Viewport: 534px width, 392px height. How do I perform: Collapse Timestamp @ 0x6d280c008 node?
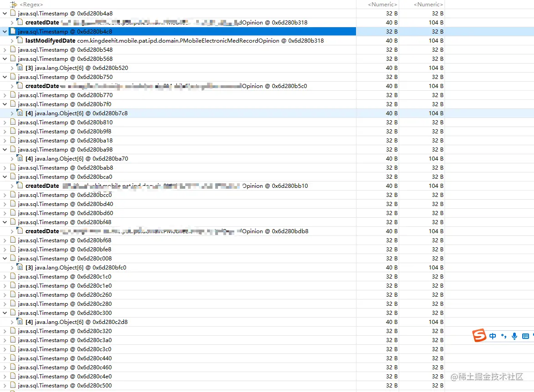(x=5, y=259)
